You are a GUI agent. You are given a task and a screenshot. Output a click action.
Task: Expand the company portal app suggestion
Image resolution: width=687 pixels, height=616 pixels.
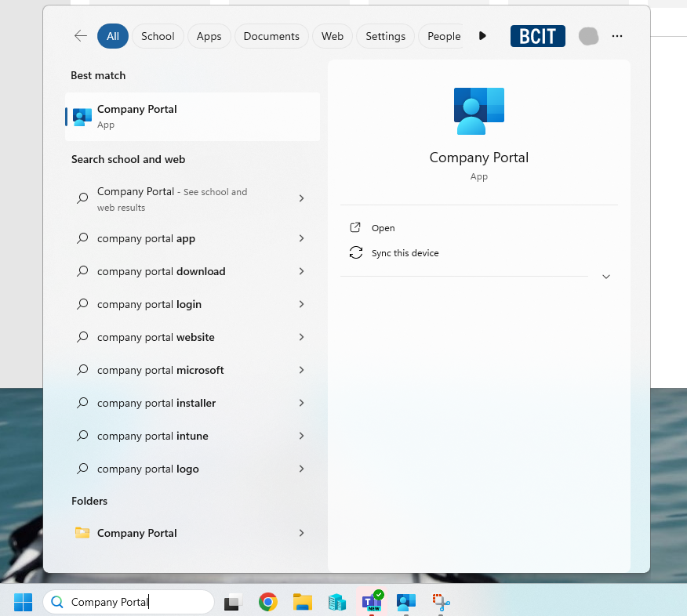click(x=301, y=238)
